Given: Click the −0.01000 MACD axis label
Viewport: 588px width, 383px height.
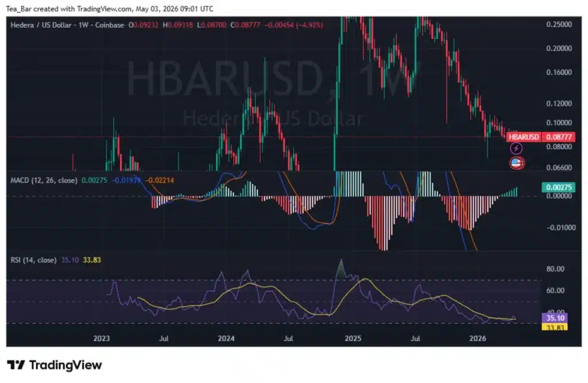Looking at the screenshot, I should [x=560, y=228].
